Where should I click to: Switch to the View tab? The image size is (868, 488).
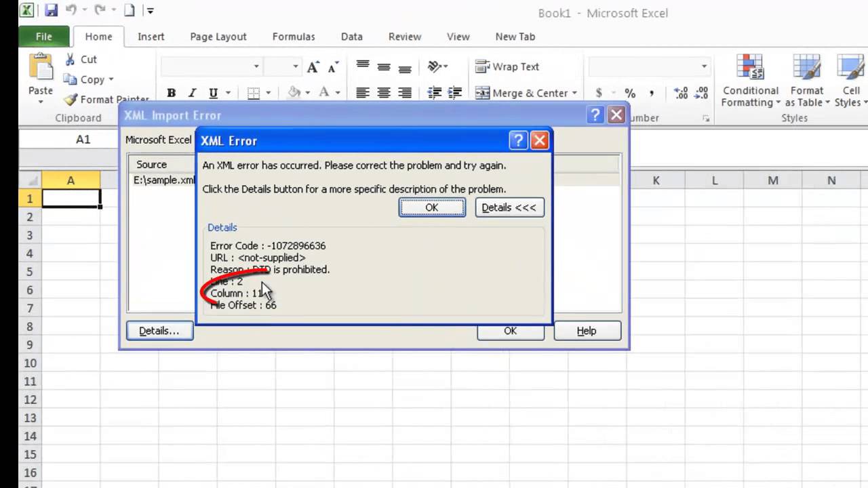pos(458,37)
